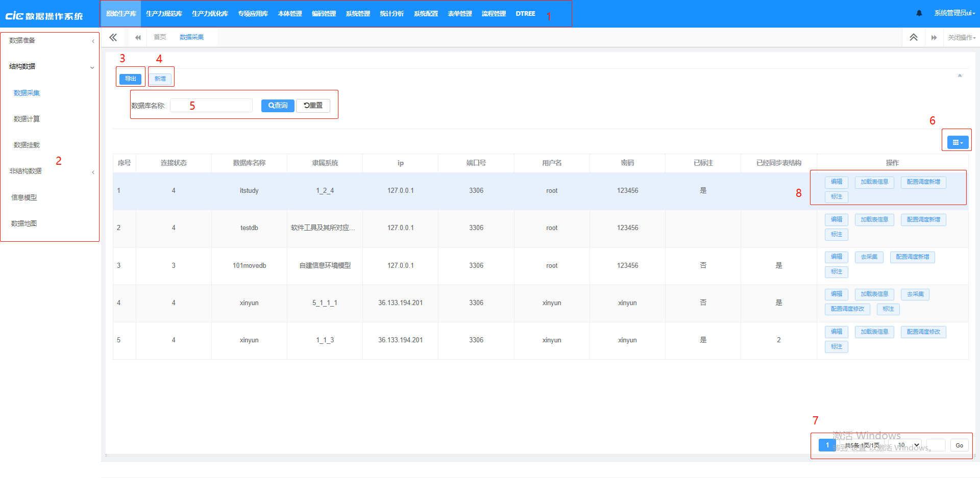Screen dimensions: 980x478
Task: Click the 数据库名称 input field
Action: click(211, 106)
